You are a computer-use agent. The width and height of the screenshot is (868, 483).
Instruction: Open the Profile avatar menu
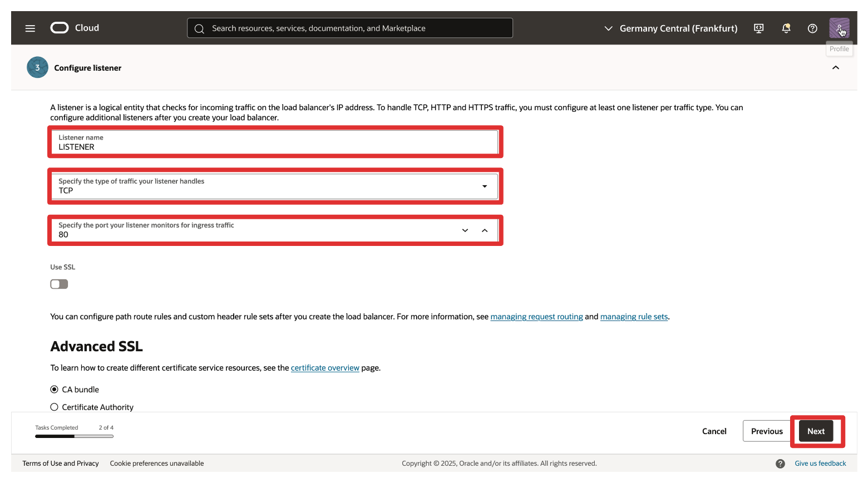(x=839, y=28)
